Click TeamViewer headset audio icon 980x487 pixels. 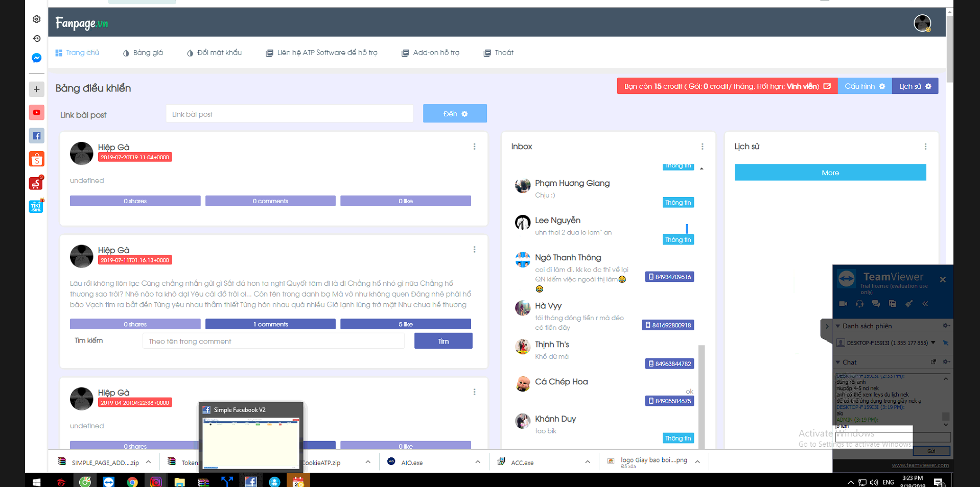pyautogui.click(x=859, y=304)
